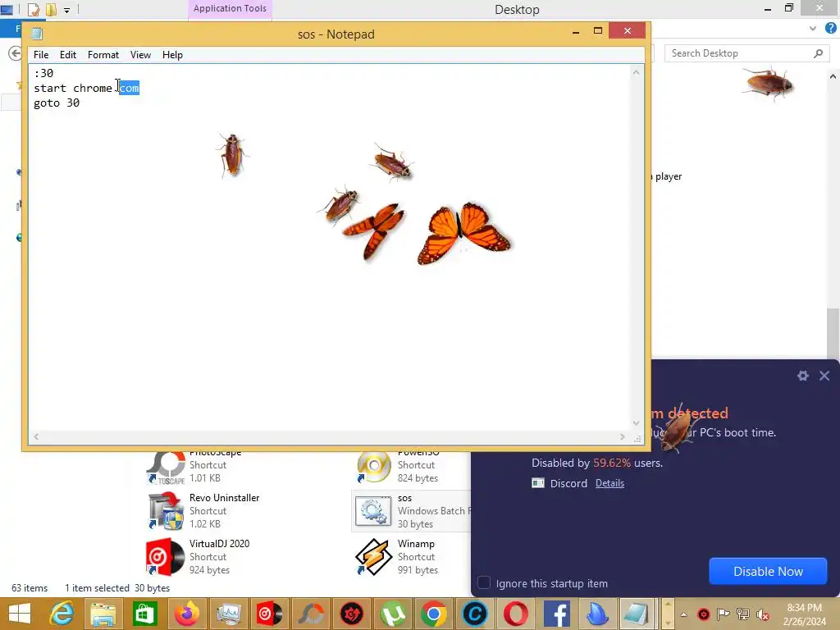
Task: Click the Notepad horizontal scroll left arrow
Action: 36,436
